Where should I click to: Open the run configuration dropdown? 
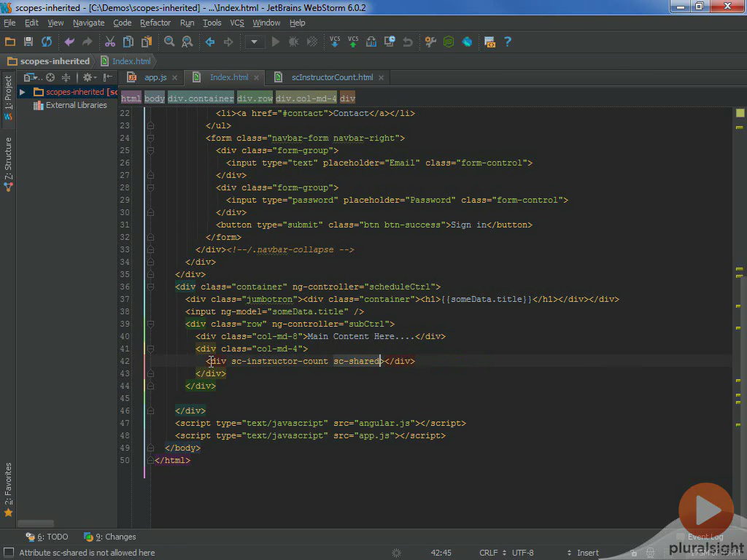[255, 42]
